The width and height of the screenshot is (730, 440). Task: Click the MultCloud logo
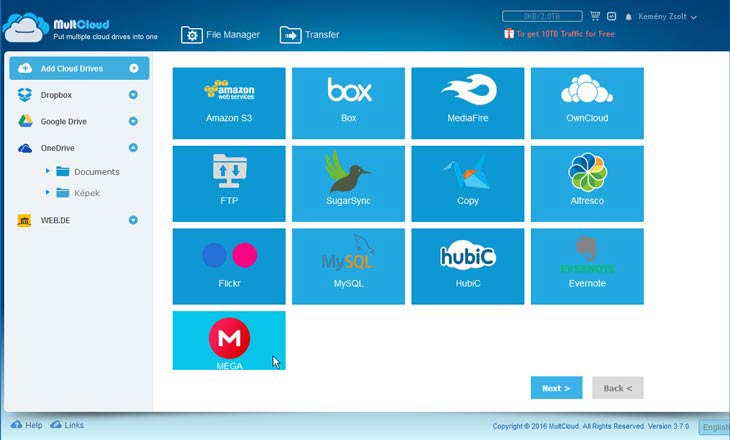(x=80, y=28)
